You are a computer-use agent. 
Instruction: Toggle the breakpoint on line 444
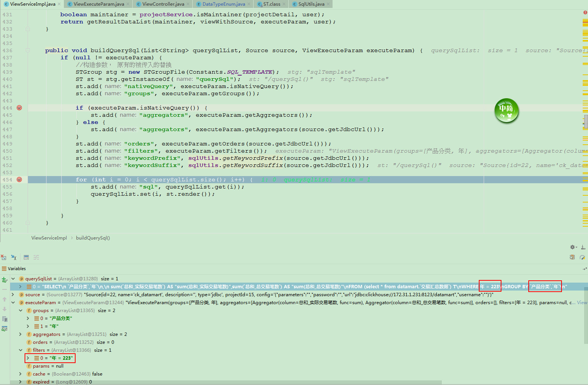click(x=19, y=108)
